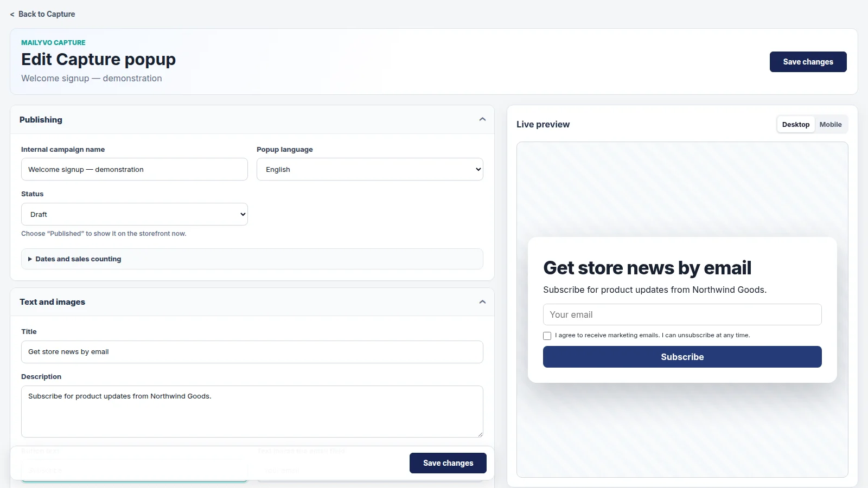Screen dimensions: 868x488
Task: Click the header Save changes button
Action: (808, 62)
